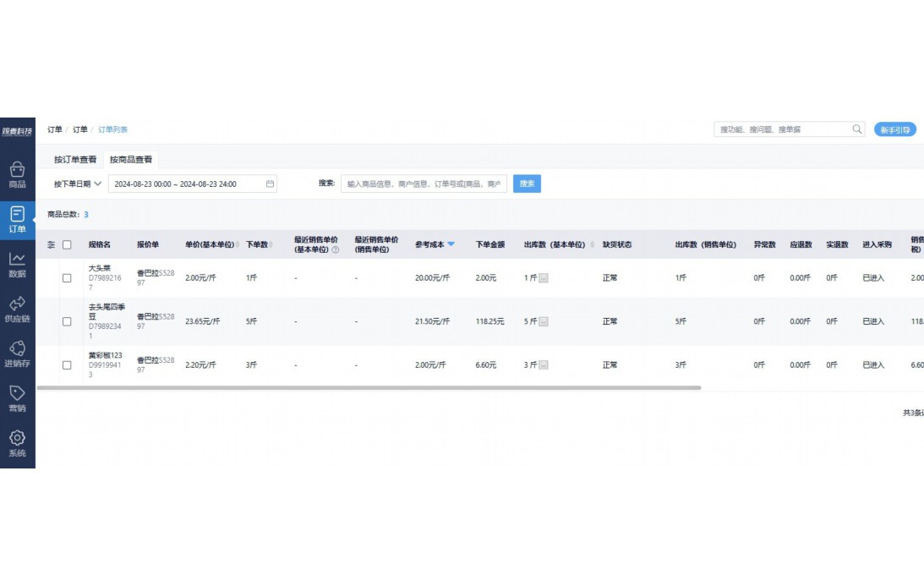Switch to the 按订单查看 tab
Viewport: 924px width, 586px height.
(75, 159)
